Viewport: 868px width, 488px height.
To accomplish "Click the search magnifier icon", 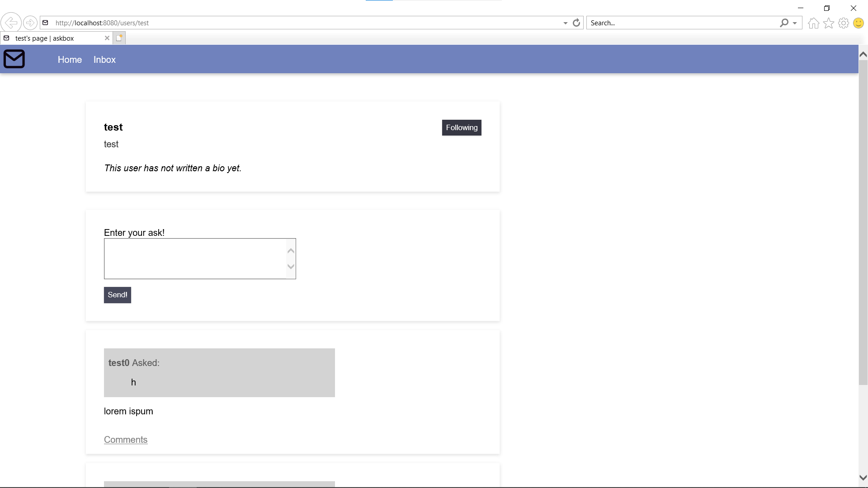I will click(x=784, y=23).
